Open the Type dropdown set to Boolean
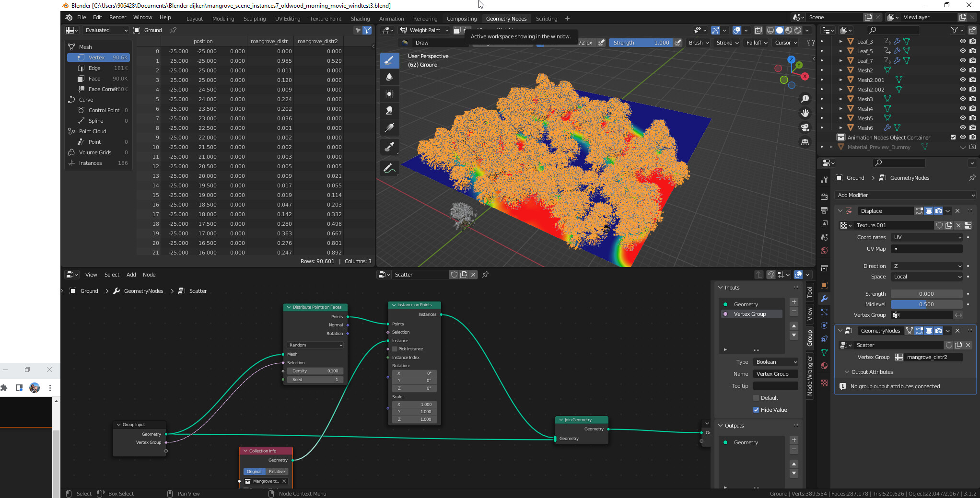The height and width of the screenshot is (498, 980). click(x=775, y=362)
